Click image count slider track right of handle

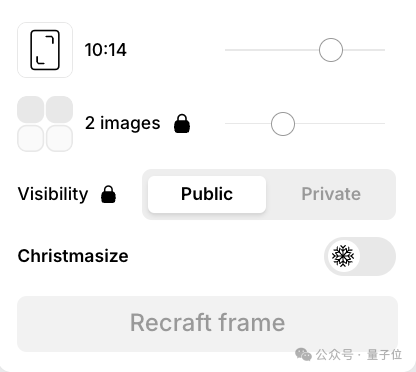coord(340,124)
